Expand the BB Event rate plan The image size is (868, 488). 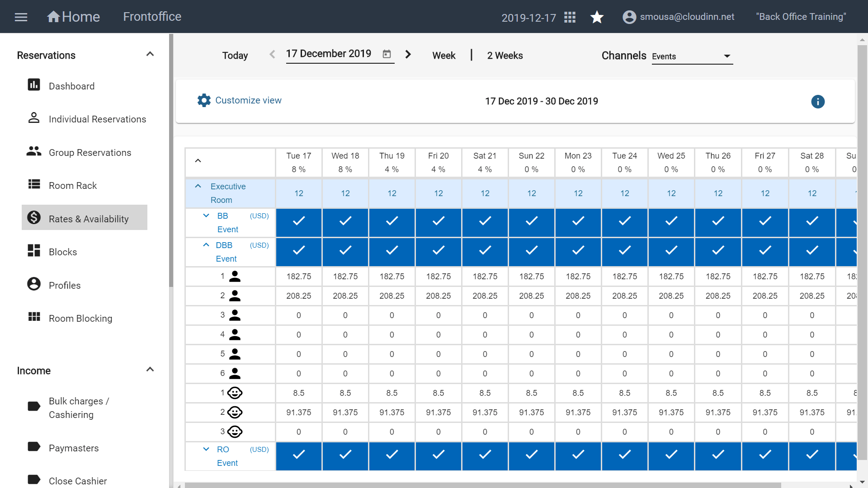click(x=206, y=216)
